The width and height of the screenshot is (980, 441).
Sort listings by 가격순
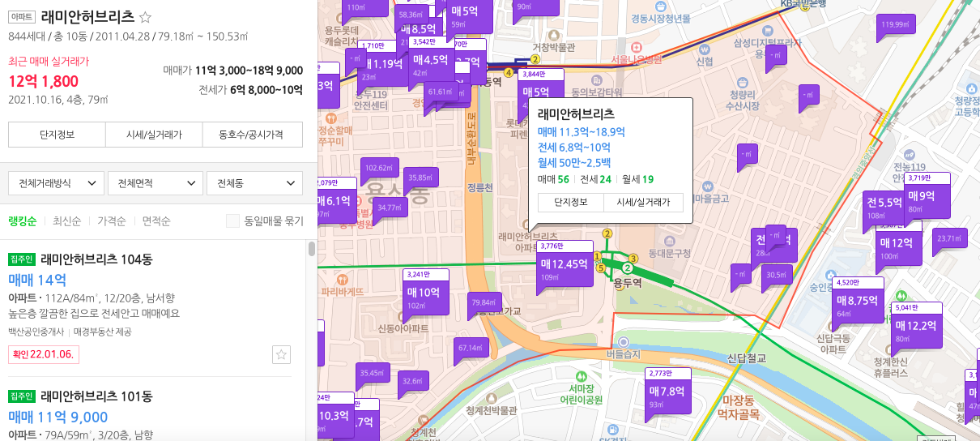112,221
